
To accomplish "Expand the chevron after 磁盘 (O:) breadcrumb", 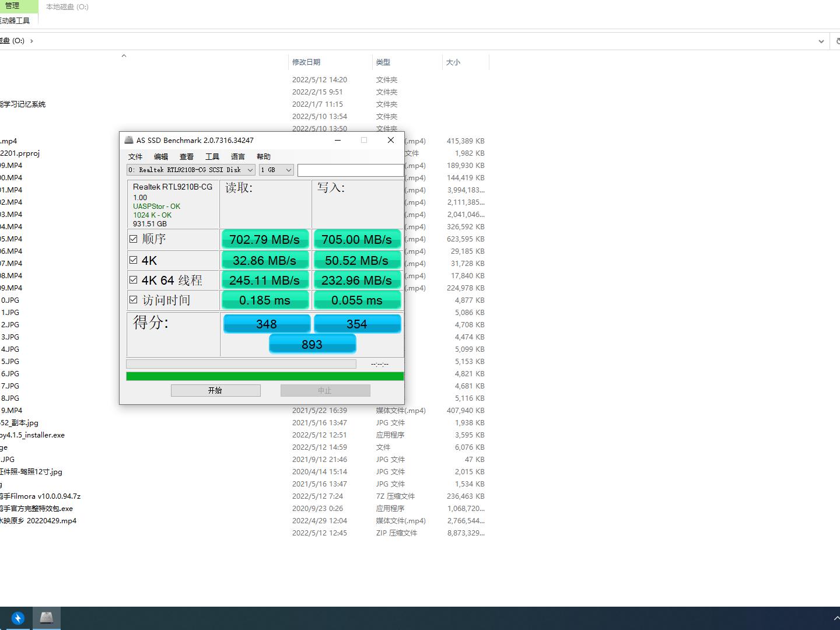I will tap(32, 41).
